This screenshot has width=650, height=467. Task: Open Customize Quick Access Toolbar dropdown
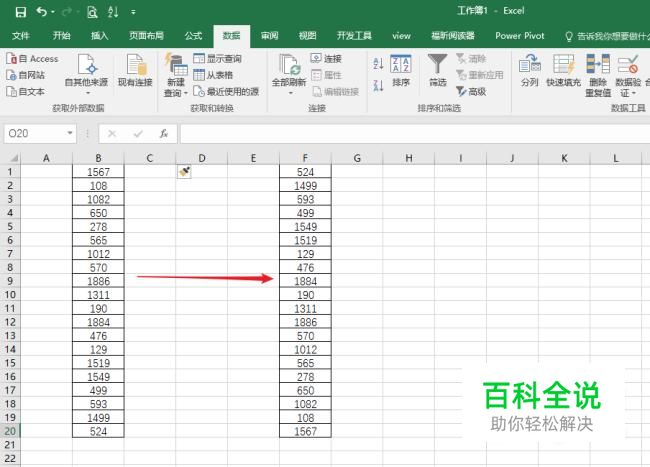coord(133,12)
